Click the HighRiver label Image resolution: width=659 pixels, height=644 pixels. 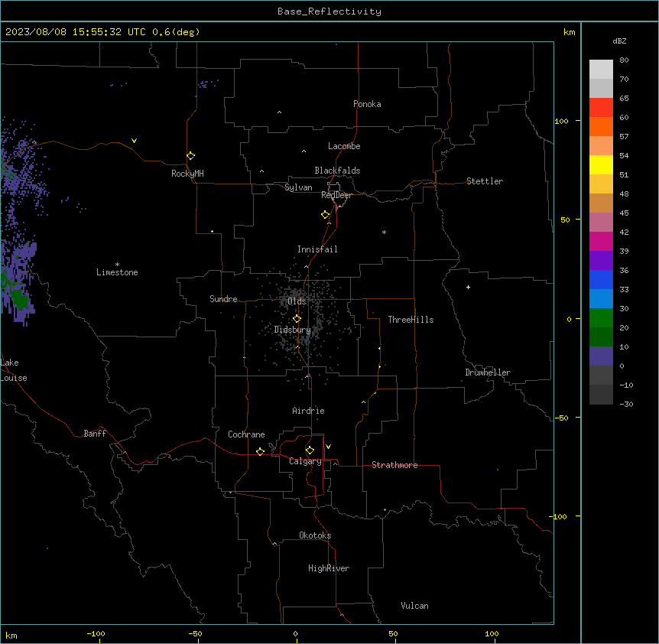(x=329, y=568)
